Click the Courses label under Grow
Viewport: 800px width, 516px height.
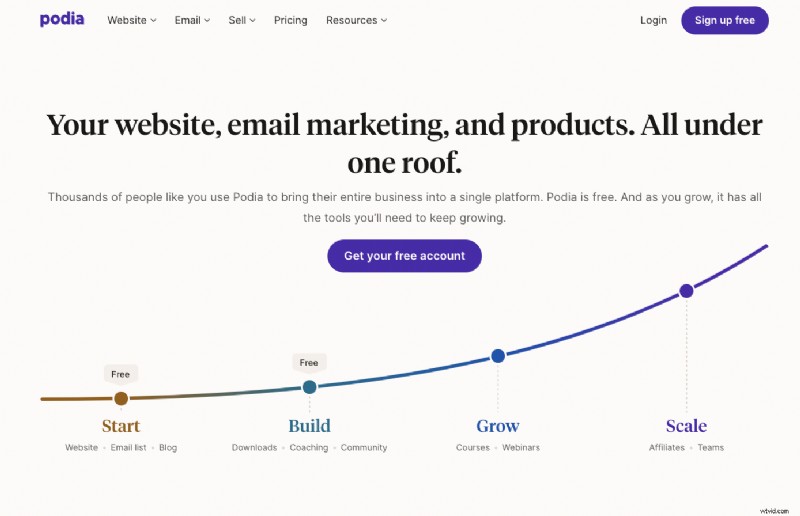472,448
